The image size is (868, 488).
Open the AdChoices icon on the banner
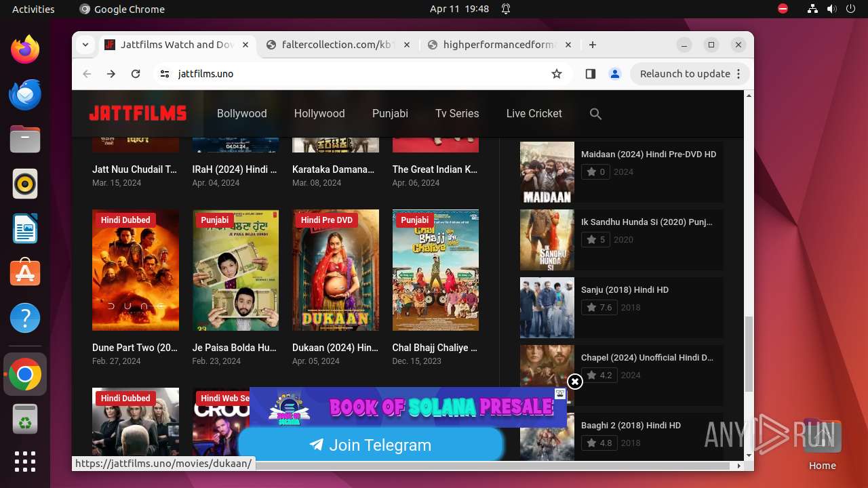[560, 393]
